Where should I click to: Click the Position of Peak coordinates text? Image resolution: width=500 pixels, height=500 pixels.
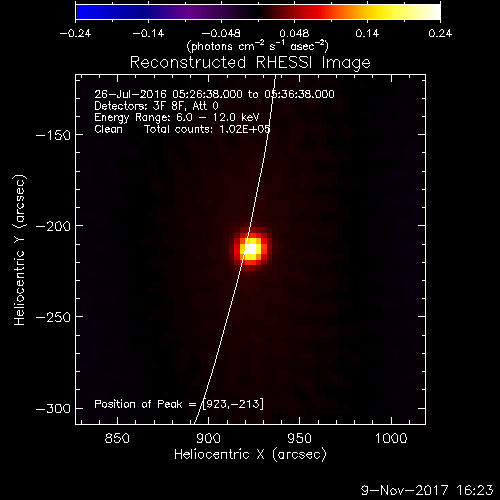point(179,404)
